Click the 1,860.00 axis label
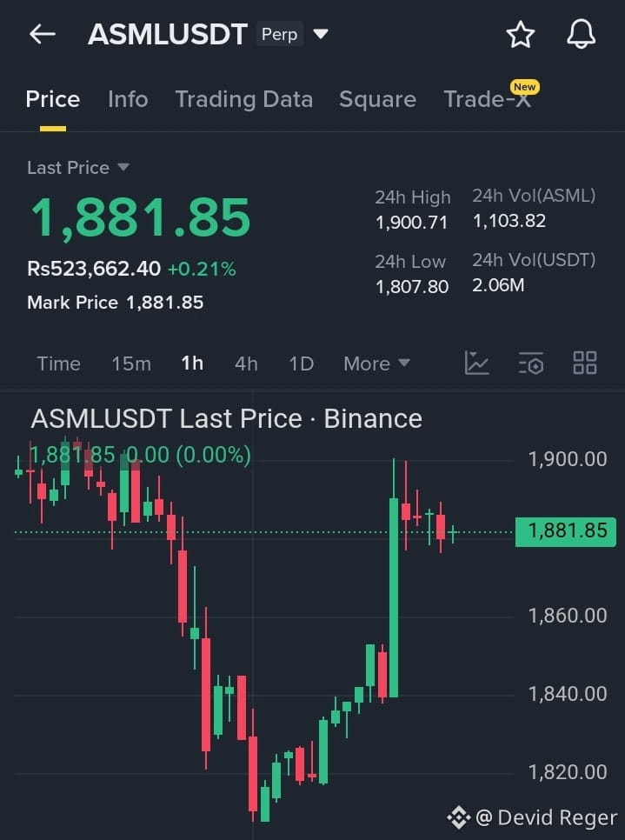 pos(568,616)
